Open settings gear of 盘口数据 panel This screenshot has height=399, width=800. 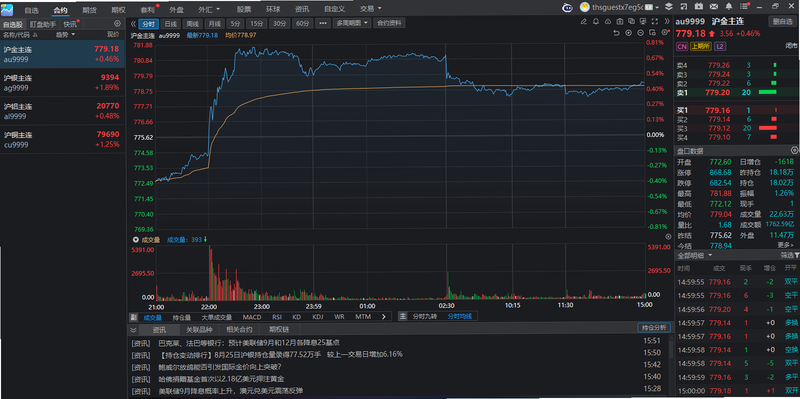pos(794,151)
